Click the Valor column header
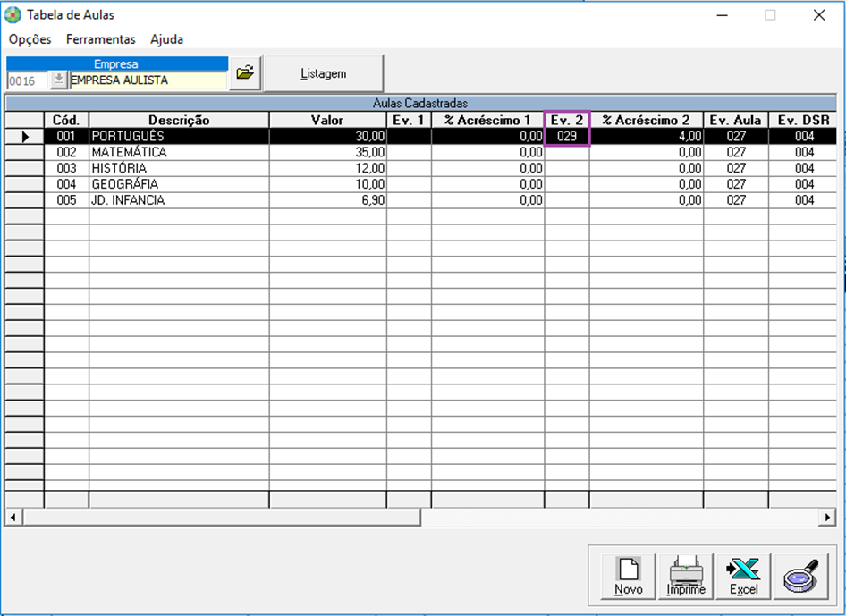The width and height of the screenshot is (846, 616). click(327, 120)
